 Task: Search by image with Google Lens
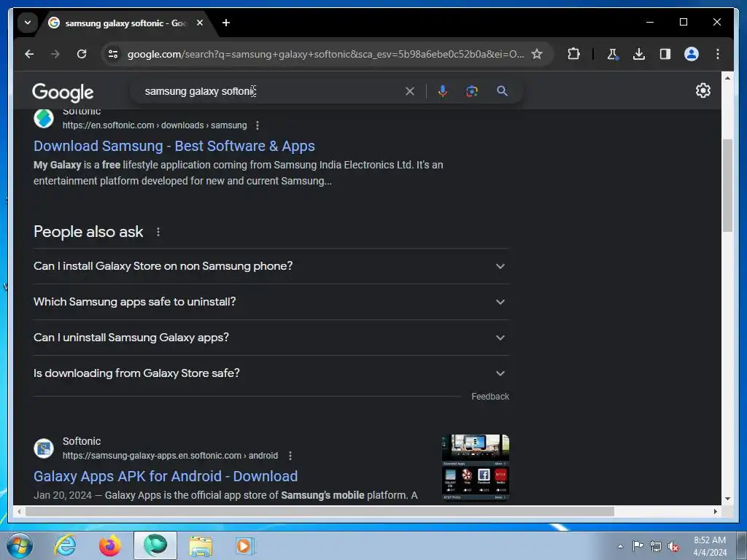coord(472,91)
